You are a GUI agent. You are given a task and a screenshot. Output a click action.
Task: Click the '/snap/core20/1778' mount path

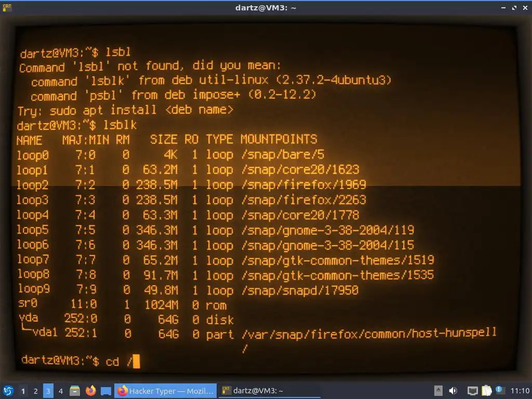[300, 215]
